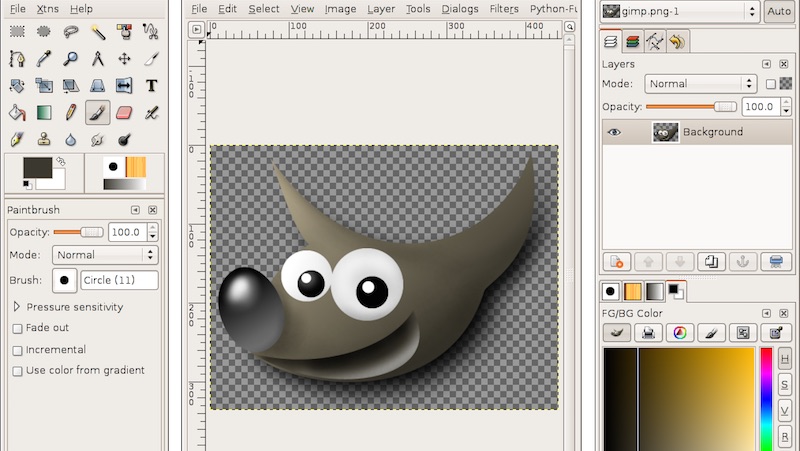Click the Circle (11) brush name field

click(x=119, y=280)
